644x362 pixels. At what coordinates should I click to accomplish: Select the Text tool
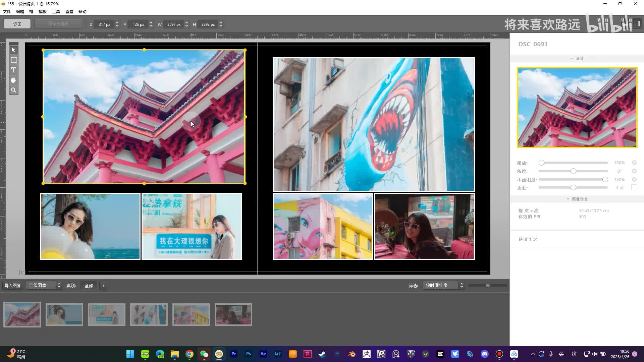(x=13, y=70)
